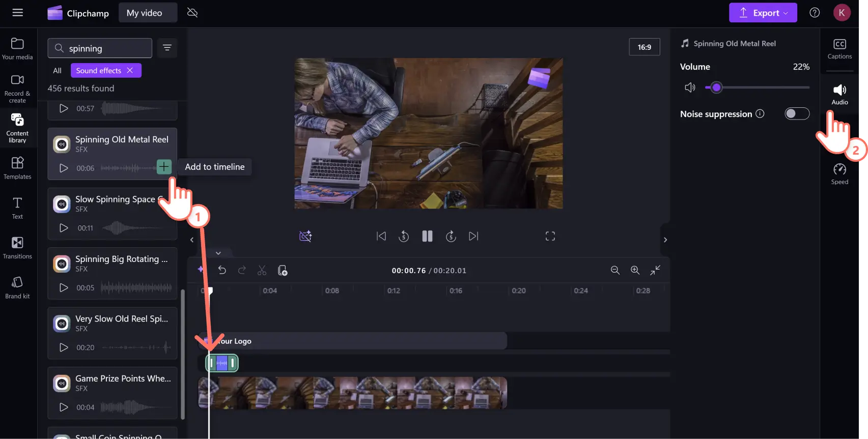868x439 pixels.
Task: Open the Audio tab
Action: tap(839, 95)
